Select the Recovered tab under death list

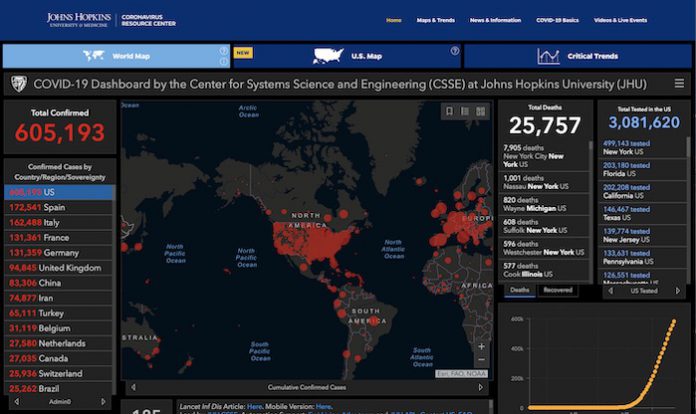coord(558,290)
